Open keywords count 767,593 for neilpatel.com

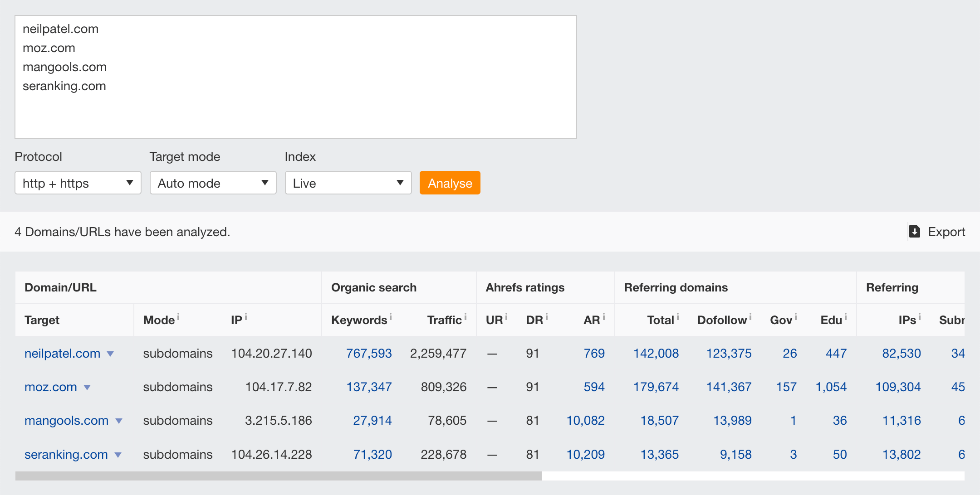point(369,353)
